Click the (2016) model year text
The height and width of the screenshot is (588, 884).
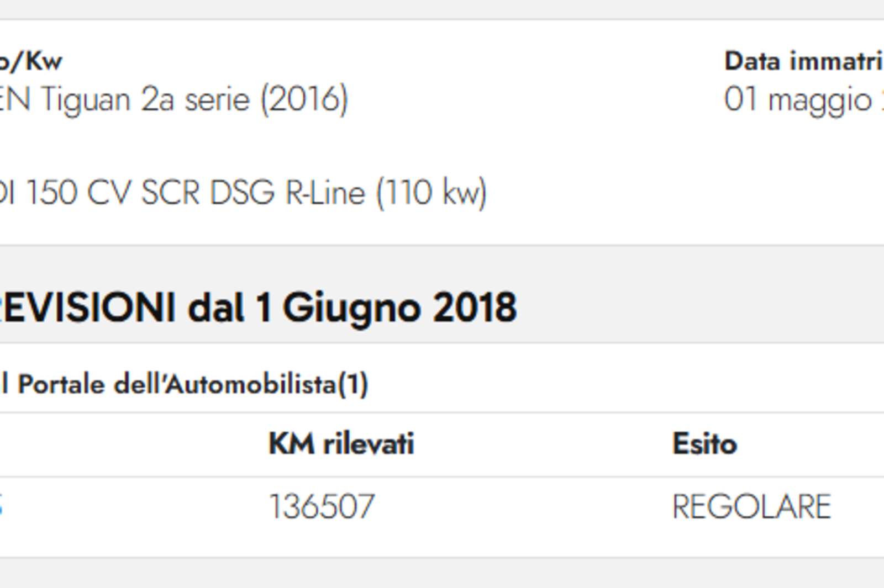point(304,100)
